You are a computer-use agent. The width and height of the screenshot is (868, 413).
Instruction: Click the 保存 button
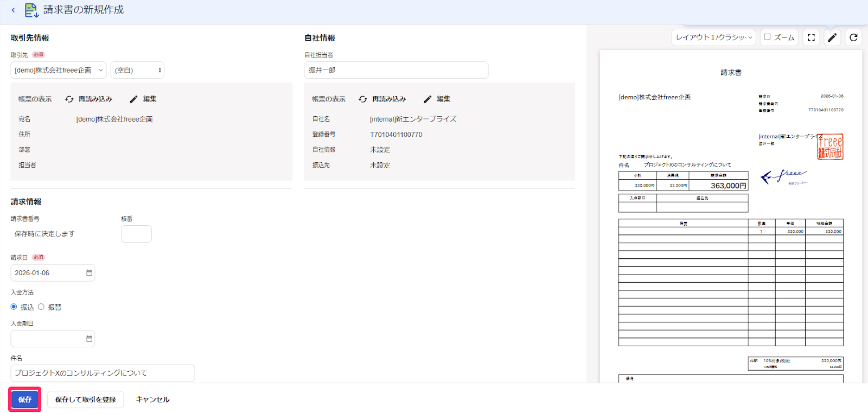pos(25,399)
